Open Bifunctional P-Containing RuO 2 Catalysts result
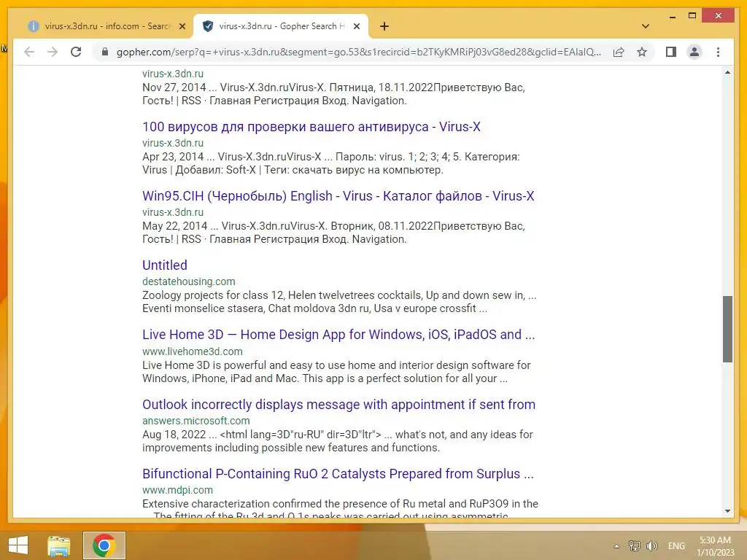The width and height of the screenshot is (747, 560). (338, 474)
